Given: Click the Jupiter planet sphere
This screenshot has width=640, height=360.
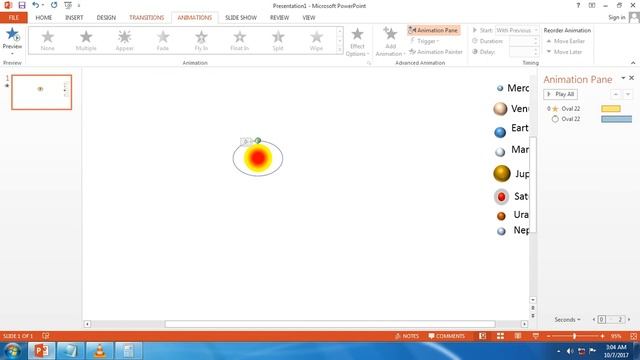Looking at the screenshot, I should point(502,173).
